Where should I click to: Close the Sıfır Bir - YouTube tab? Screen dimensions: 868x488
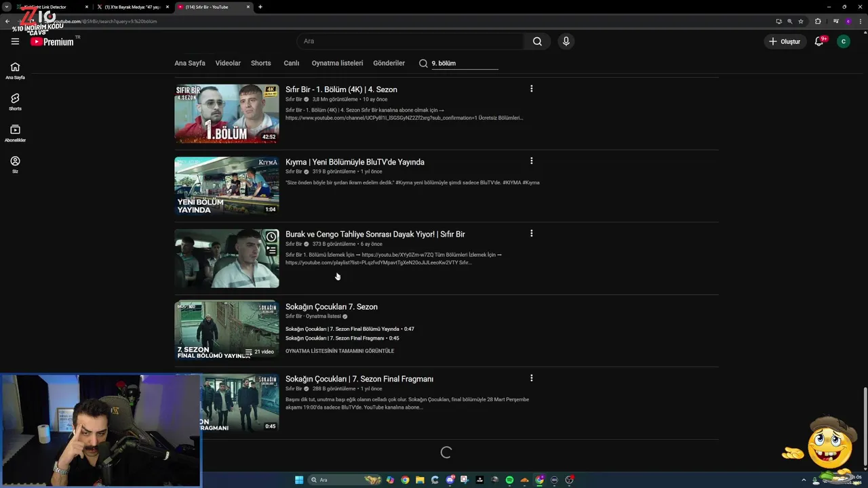click(x=249, y=7)
